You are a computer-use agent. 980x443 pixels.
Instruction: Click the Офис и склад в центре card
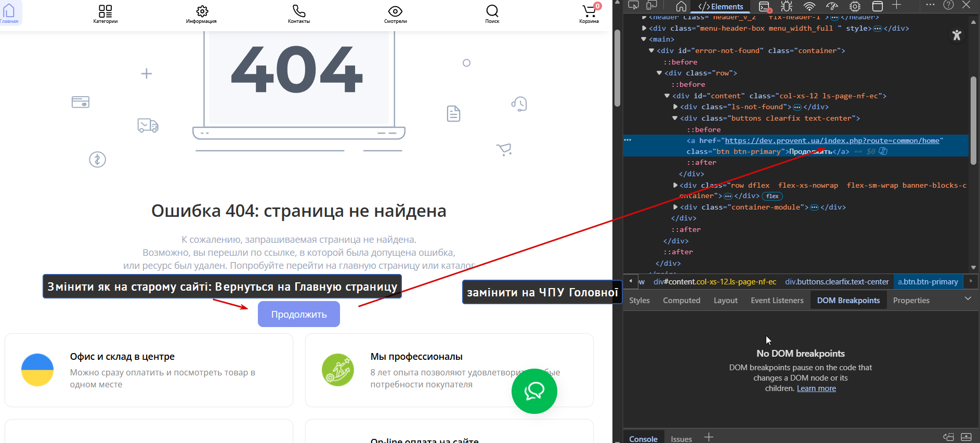pyautogui.click(x=149, y=370)
